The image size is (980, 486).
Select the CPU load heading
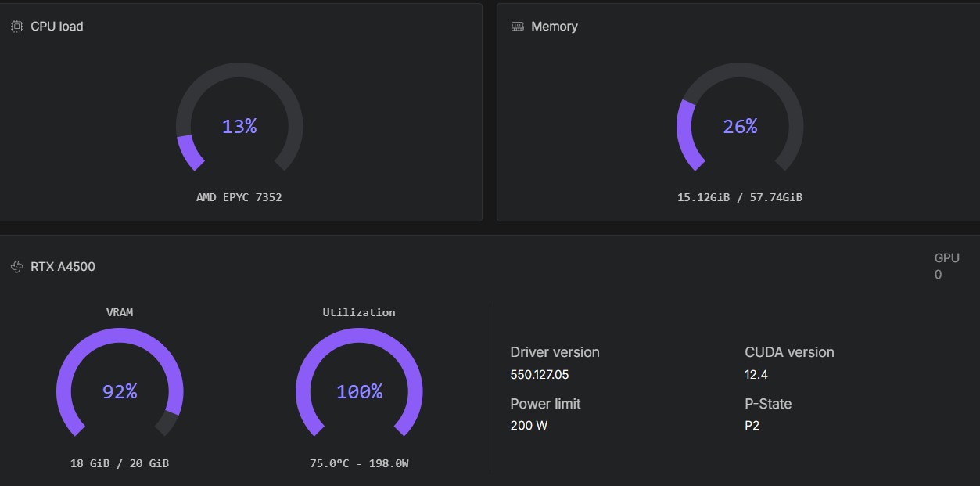(x=57, y=27)
